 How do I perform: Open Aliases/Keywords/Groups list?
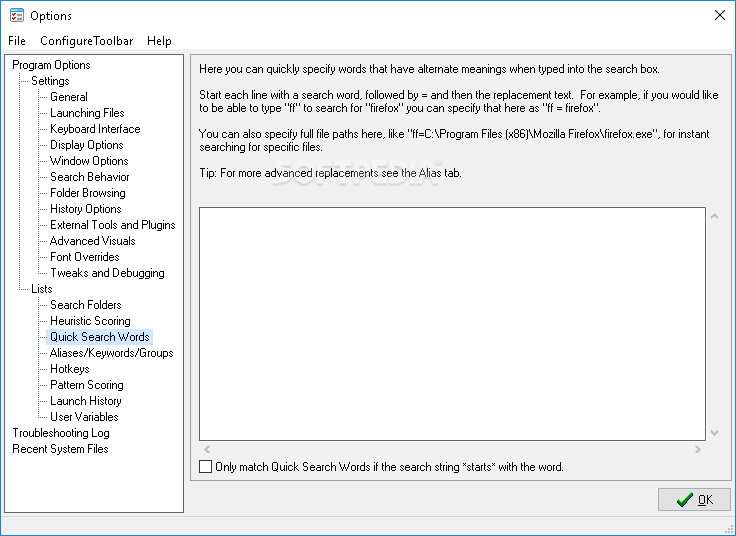coord(112,352)
